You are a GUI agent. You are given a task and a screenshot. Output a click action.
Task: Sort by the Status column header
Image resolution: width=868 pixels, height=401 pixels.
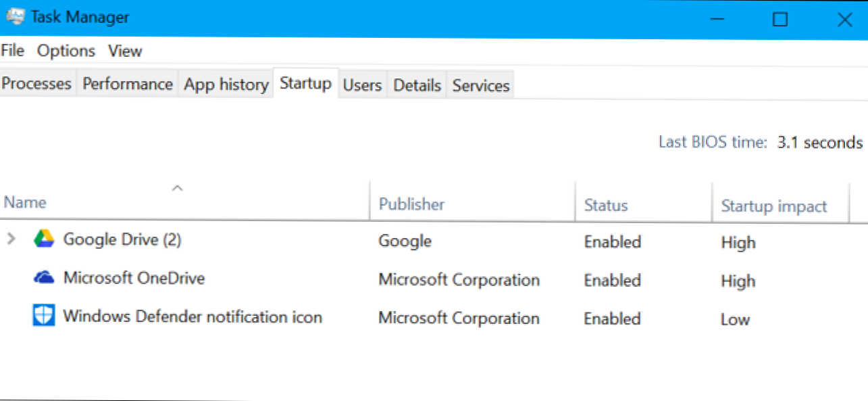tap(606, 206)
